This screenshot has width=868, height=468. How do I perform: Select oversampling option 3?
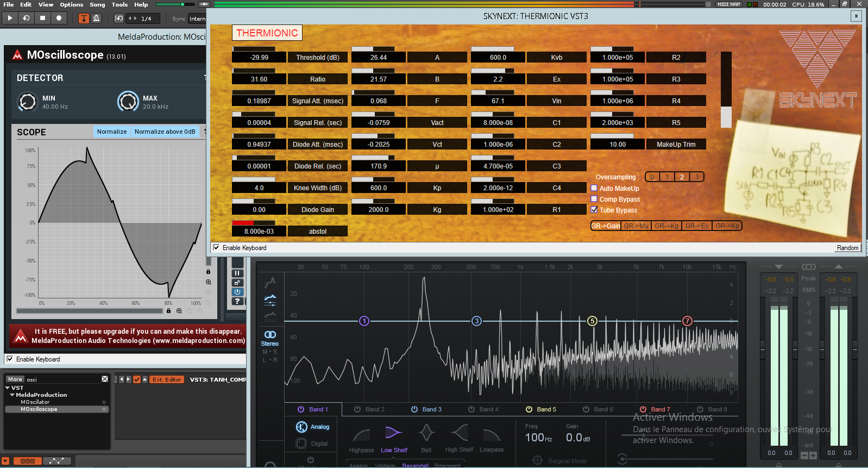pyautogui.click(x=697, y=177)
